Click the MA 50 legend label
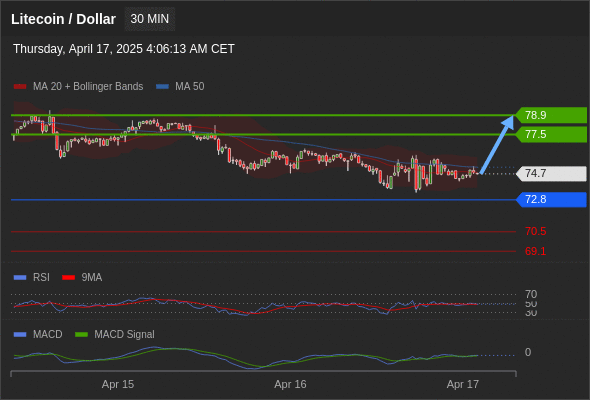Screen dimensions: 590x400 190,87
